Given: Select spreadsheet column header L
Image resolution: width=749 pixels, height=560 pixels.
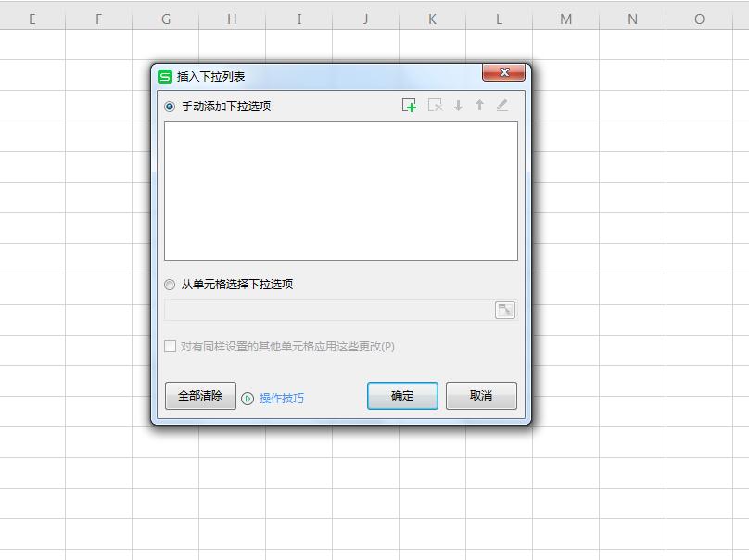Looking at the screenshot, I should 498,18.
